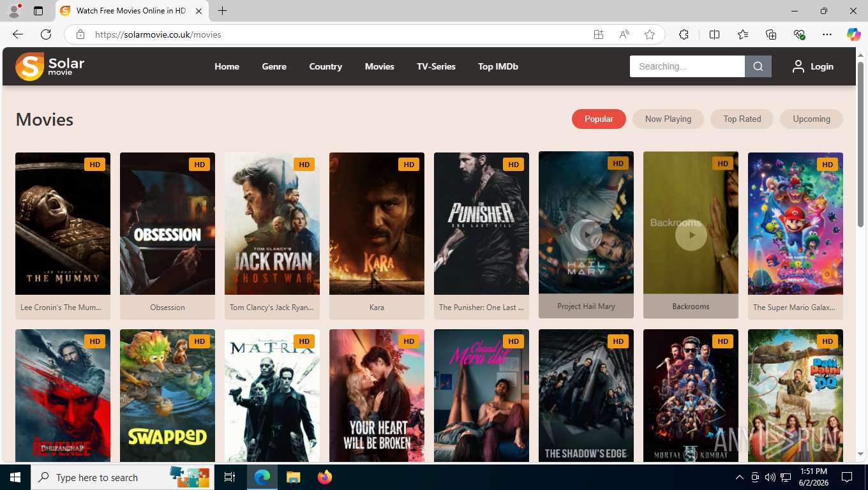Image resolution: width=868 pixels, height=490 pixels.
Task: Click the search magnifier button
Action: pyautogui.click(x=758, y=66)
